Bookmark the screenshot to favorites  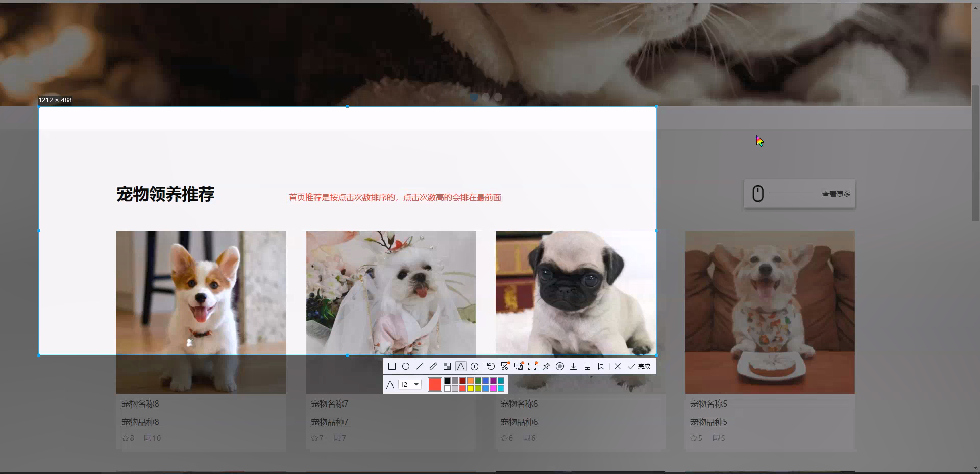(601, 366)
